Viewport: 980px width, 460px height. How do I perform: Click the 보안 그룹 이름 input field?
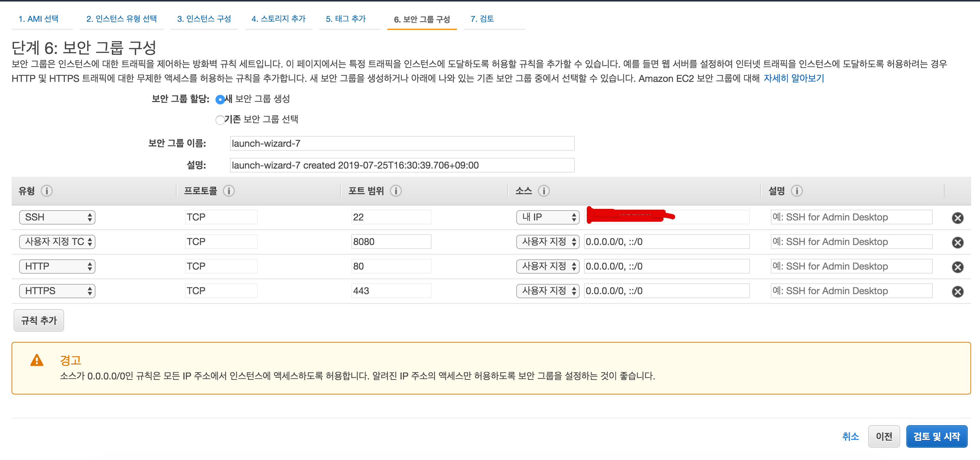402,144
